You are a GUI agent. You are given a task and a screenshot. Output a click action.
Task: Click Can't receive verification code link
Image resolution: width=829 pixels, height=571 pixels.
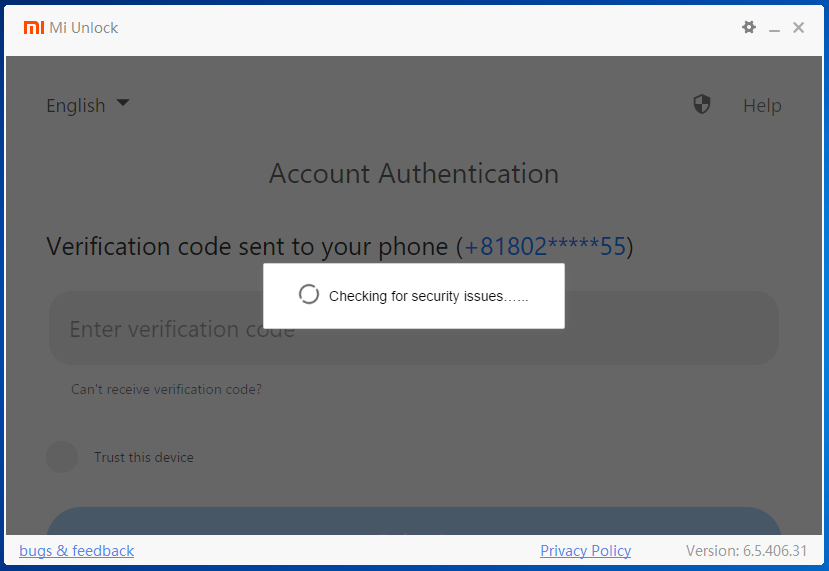[x=167, y=389]
